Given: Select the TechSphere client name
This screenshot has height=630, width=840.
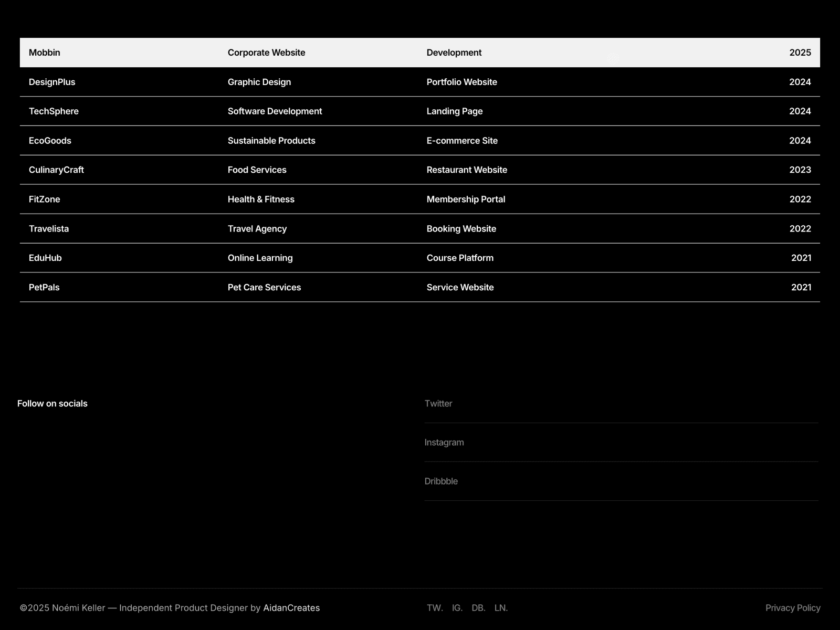Looking at the screenshot, I should click(54, 111).
